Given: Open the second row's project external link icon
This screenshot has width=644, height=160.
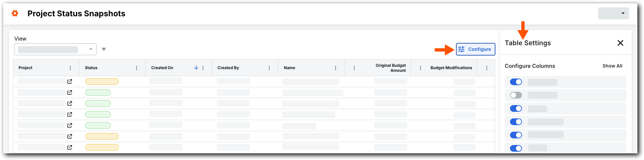Looking at the screenshot, I should coord(70,92).
